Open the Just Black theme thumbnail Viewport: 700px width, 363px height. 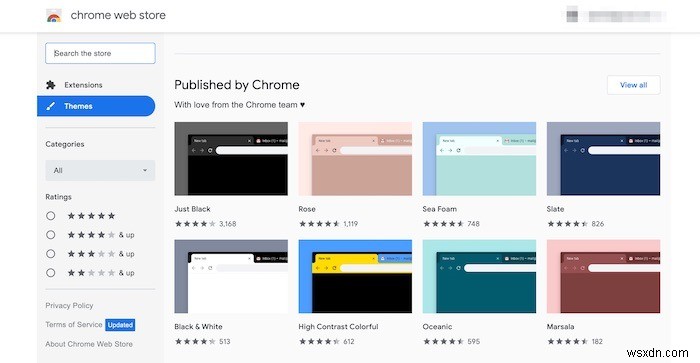[231, 159]
